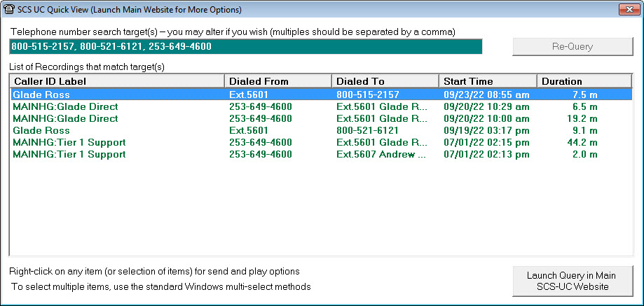Click start time 07/01/22 02:15 pm

click(487, 142)
